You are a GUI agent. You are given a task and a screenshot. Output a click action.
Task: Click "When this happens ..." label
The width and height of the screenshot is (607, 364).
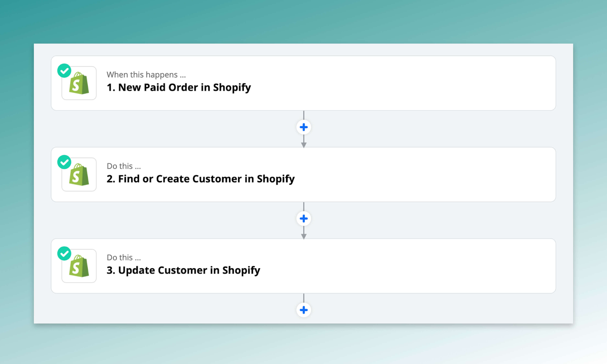click(146, 75)
